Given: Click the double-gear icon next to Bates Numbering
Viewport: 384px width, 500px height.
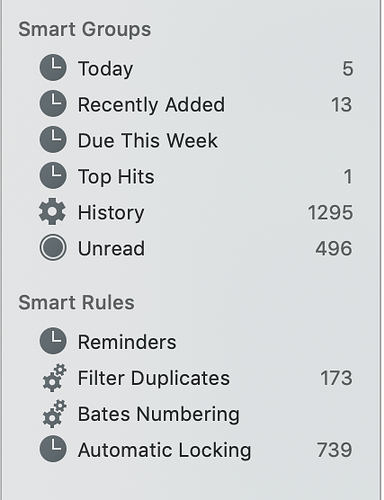Looking at the screenshot, I should [x=54, y=414].
